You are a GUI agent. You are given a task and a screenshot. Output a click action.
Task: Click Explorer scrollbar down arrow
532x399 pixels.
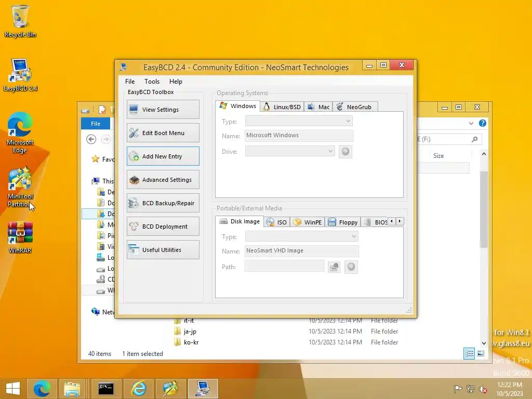tap(484, 343)
